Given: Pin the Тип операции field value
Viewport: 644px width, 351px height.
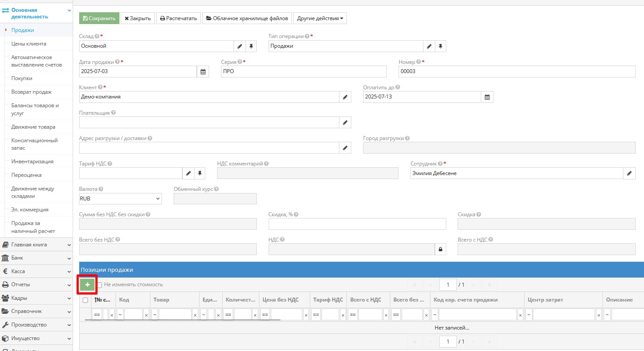Looking at the screenshot, I should click(440, 46).
